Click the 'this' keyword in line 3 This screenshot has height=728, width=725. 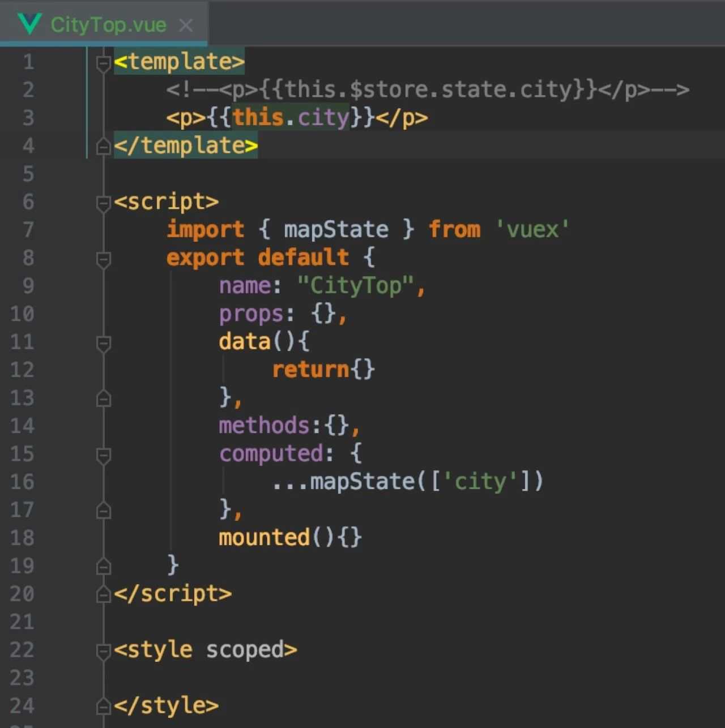258,117
